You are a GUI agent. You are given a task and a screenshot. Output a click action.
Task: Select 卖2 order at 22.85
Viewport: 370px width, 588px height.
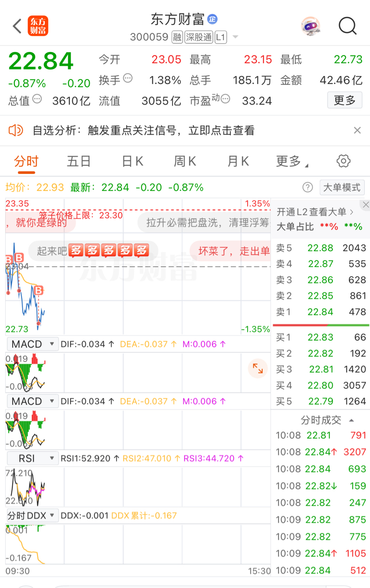pyautogui.click(x=321, y=296)
